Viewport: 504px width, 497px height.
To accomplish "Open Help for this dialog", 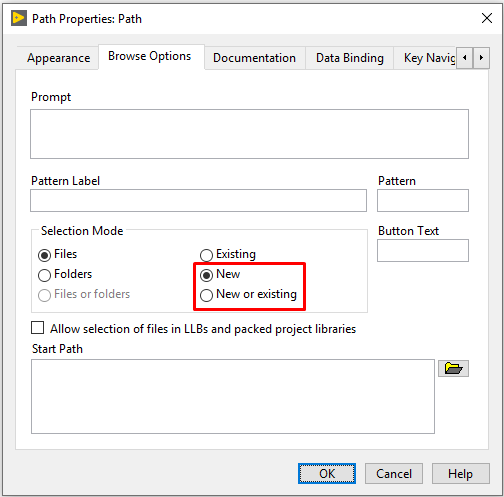I will point(461,473).
